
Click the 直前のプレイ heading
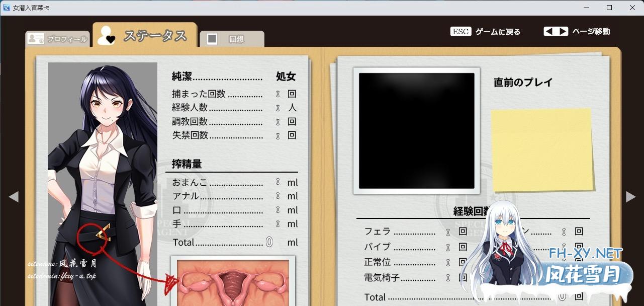coord(523,83)
